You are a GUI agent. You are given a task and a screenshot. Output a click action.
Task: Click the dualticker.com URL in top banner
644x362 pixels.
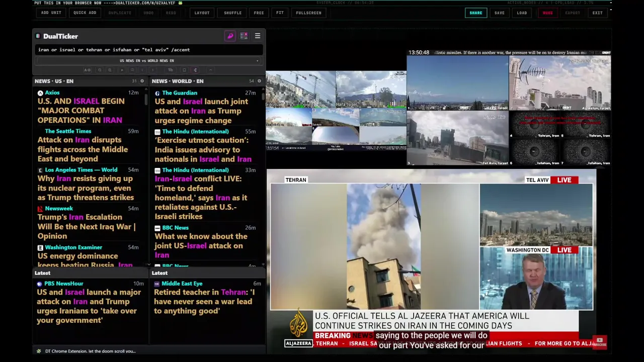tap(146, 3)
